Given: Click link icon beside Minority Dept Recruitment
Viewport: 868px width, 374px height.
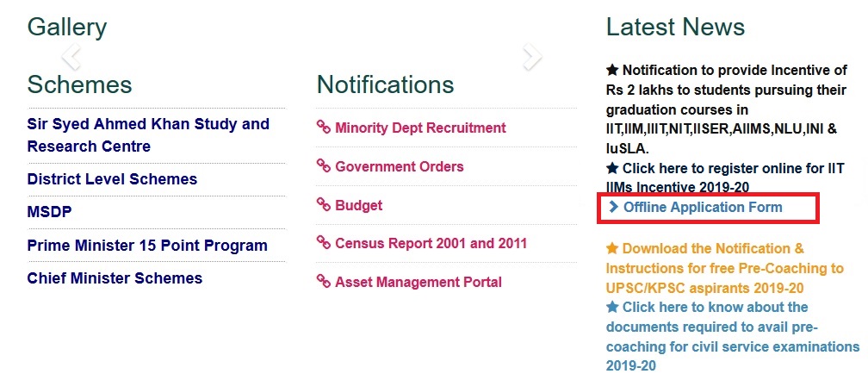Looking at the screenshot, I should pos(323,128).
